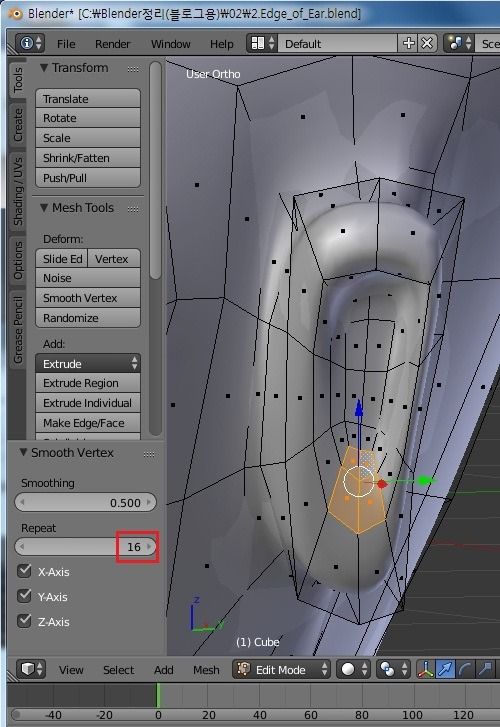Click the green Y-axis manipulator arrow
500x727 pixels.
(x=424, y=481)
